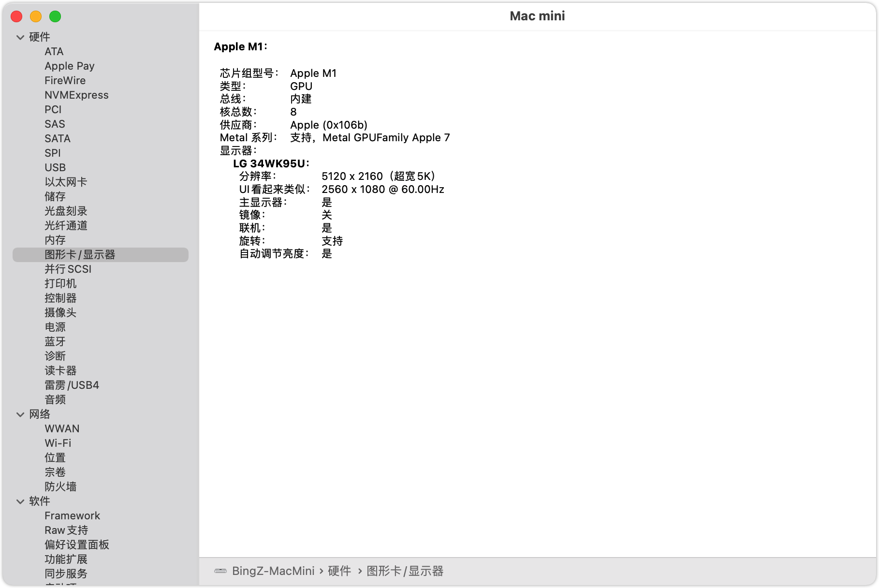Click the 软件 section header
Image resolution: width=879 pixels, height=588 pixels.
coord(40,501)
